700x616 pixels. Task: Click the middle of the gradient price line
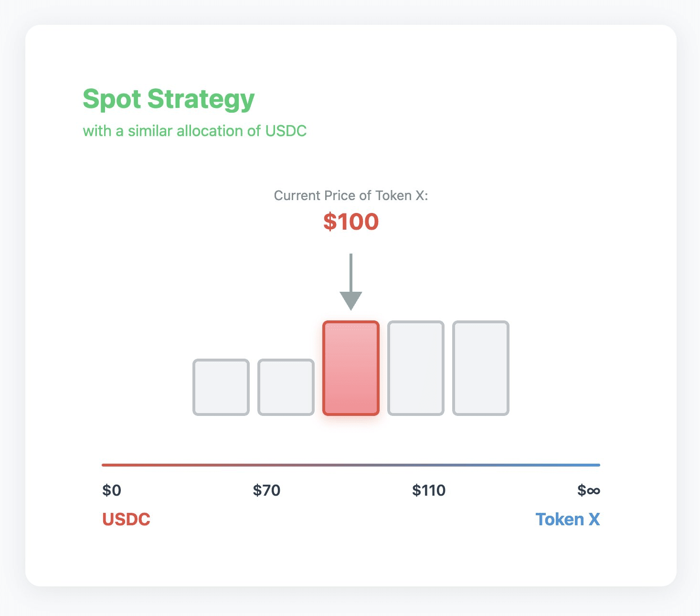click(351, 465)
